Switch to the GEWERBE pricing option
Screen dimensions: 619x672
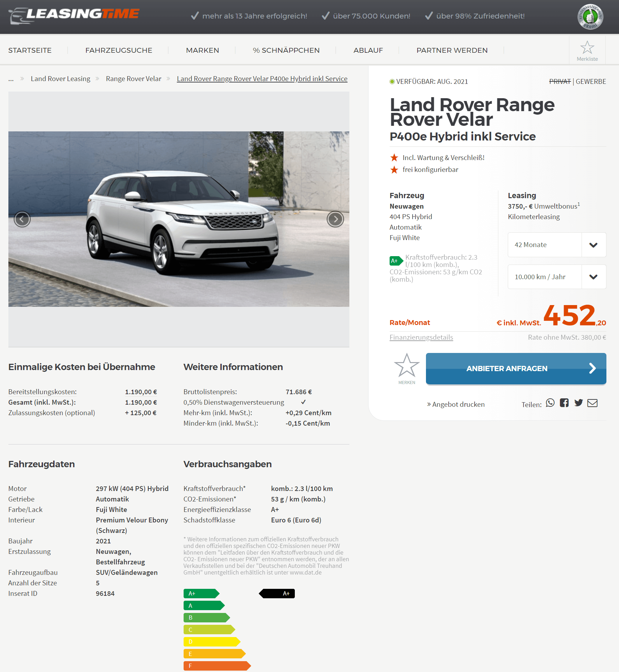point(591,81)
